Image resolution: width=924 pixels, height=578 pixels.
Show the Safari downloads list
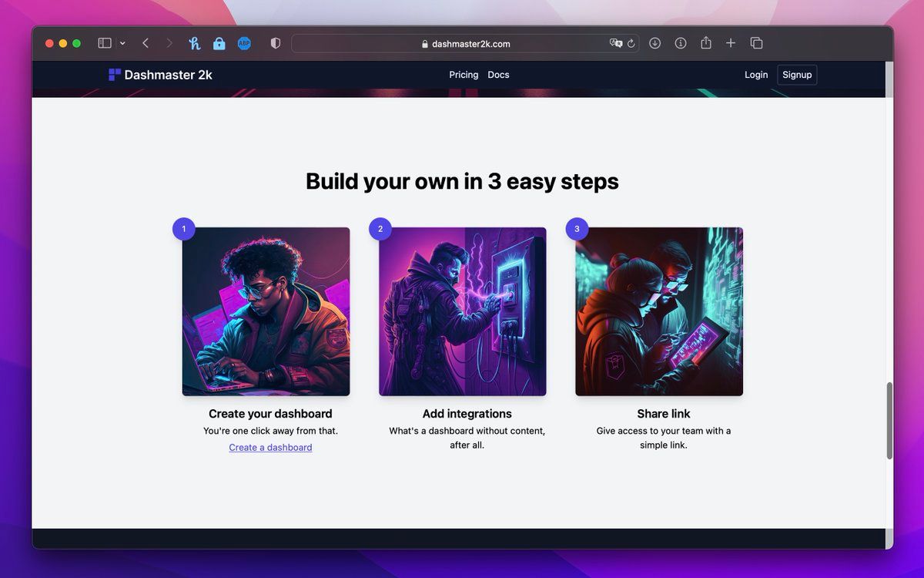[655, 44]
